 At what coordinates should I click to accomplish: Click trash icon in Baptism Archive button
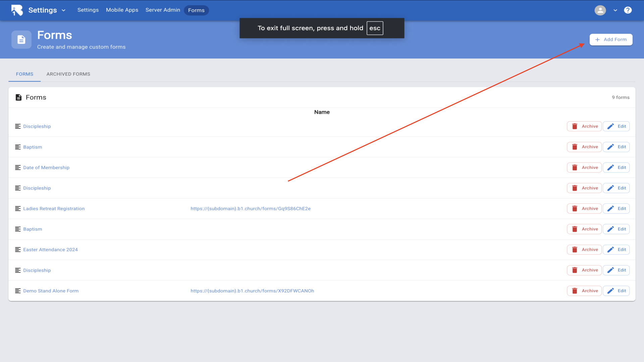tap(575, 147)
